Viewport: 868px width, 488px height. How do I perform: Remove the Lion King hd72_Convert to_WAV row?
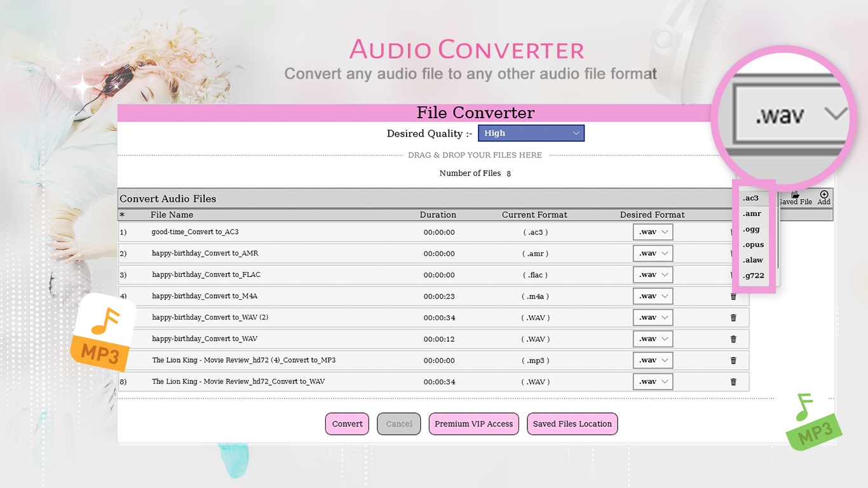click(733, 382)
